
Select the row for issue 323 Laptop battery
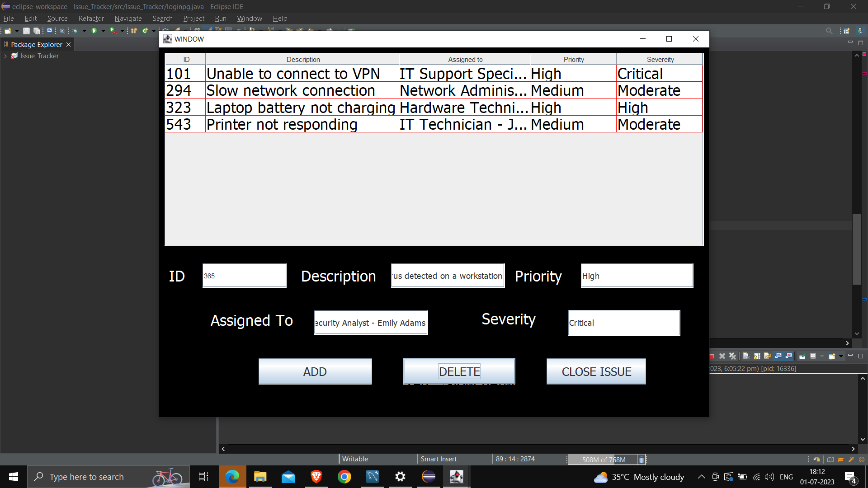(x=301, y=107)
